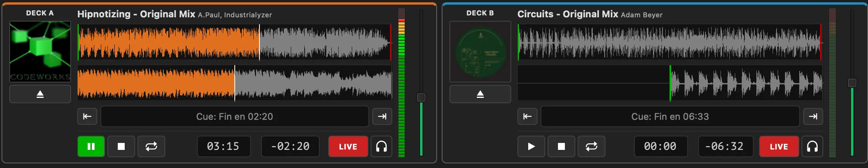The height and width of the screenshot is (168, 868).
Task: Enable headphone cue on Deck A
Action: 381,146
